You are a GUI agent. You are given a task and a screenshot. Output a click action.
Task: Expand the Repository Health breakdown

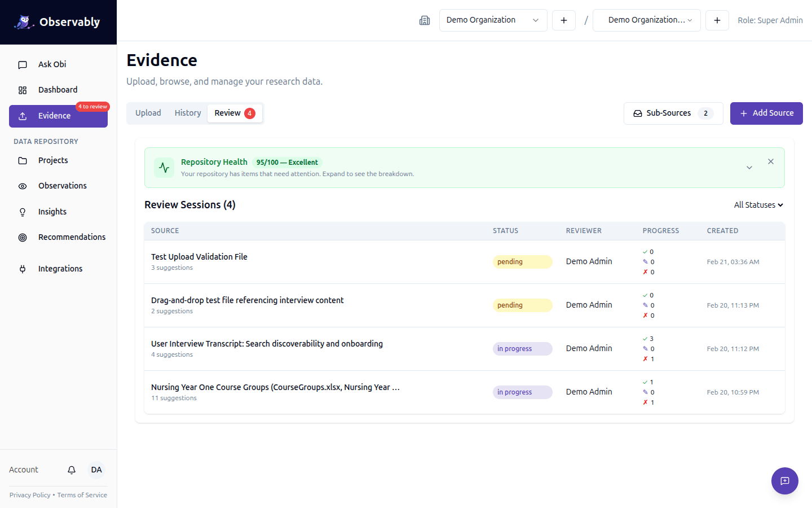tap(749, 167)
